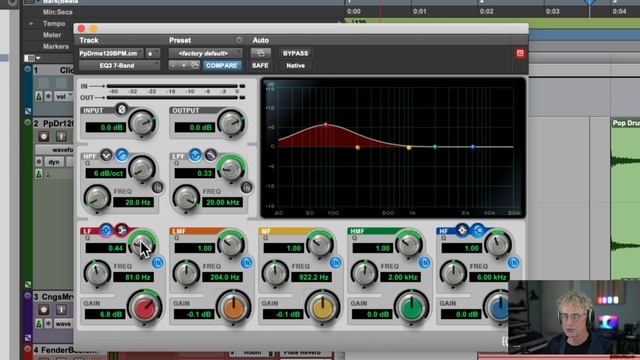This screenshot has width=640, height=360.
Task: Open the dyn selector on track 2
Action: 54,162
